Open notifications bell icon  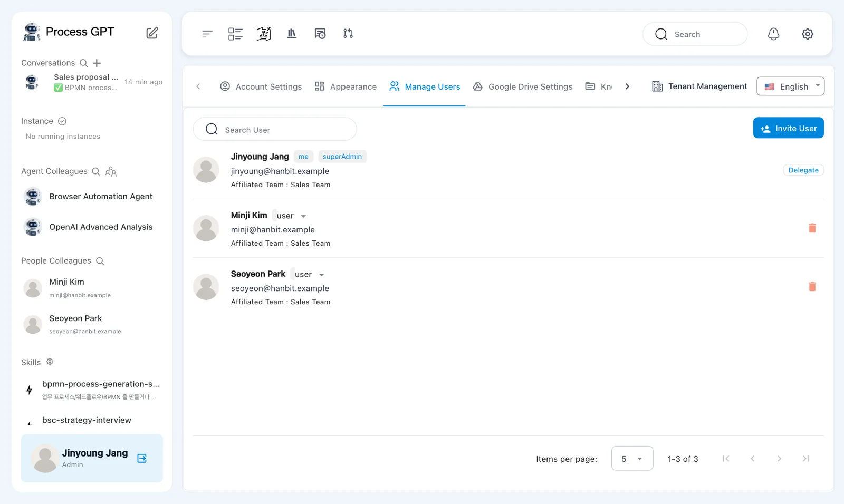pos(773,34)
